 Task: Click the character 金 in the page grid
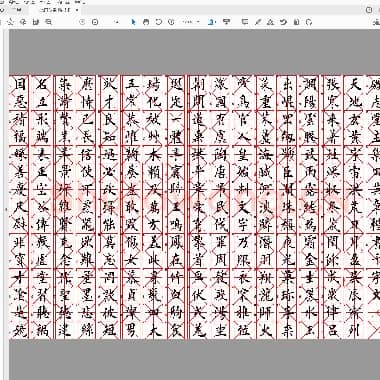tap(310, 259)
